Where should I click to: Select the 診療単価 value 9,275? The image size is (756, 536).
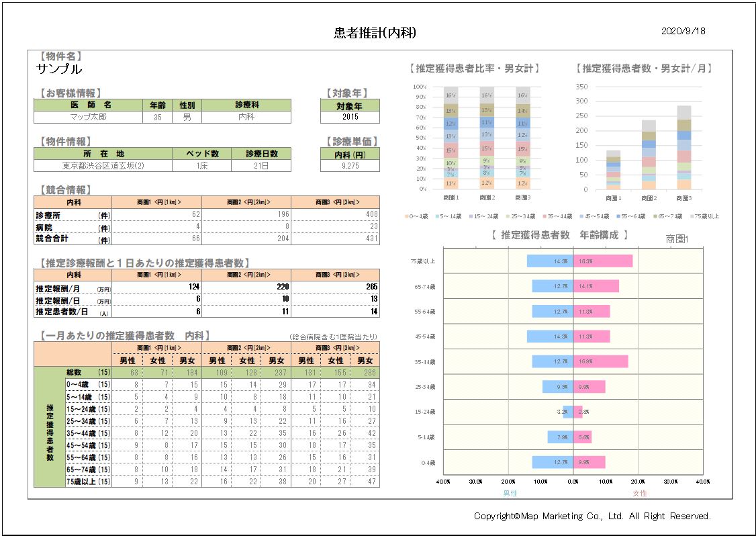click(350, 165)
